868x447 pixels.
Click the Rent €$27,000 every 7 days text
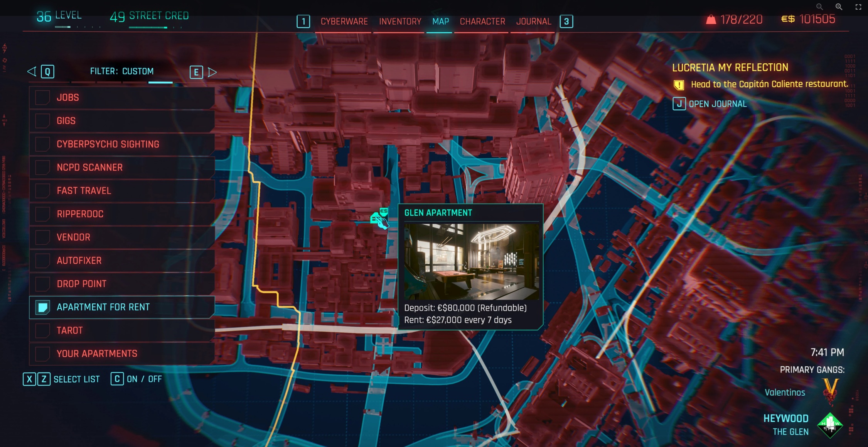click(x=458, y=320)
